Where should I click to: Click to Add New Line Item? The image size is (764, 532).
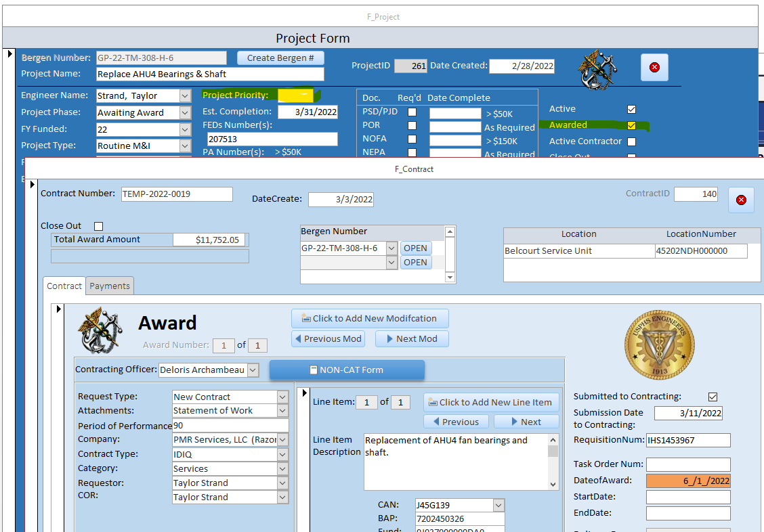[491, 403]
